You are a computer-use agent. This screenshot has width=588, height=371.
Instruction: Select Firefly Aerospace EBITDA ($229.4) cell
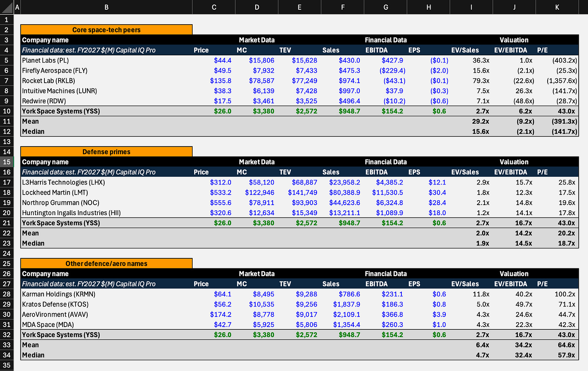tap(385, 71)
